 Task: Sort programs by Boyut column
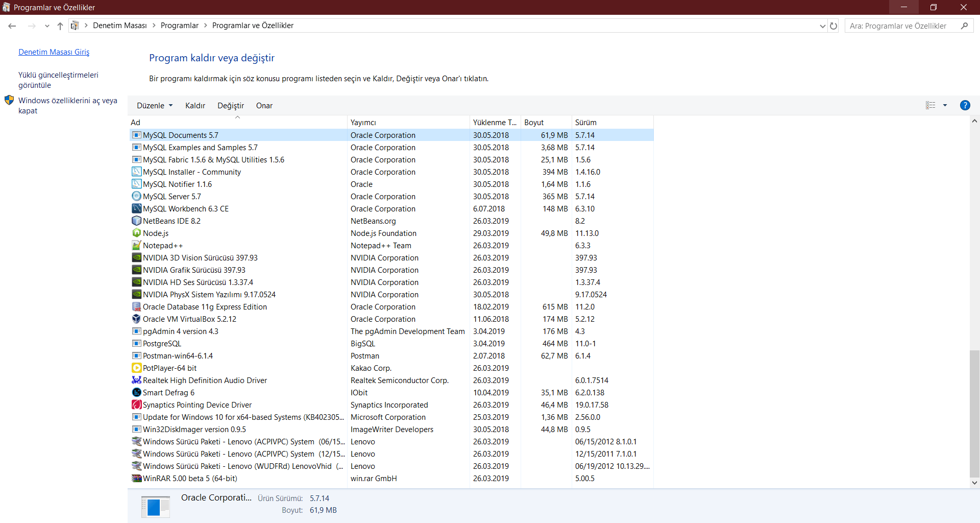click(546, 123)
